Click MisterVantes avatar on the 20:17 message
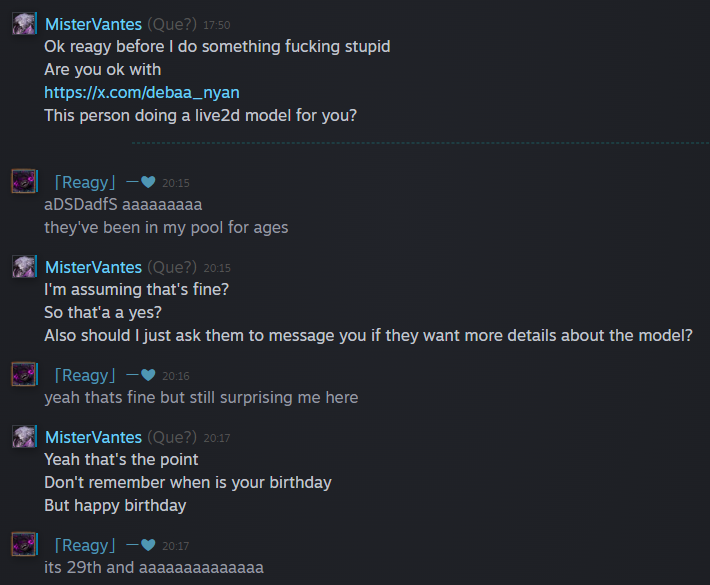Screen dimensions: 710x585 [24, 436]
